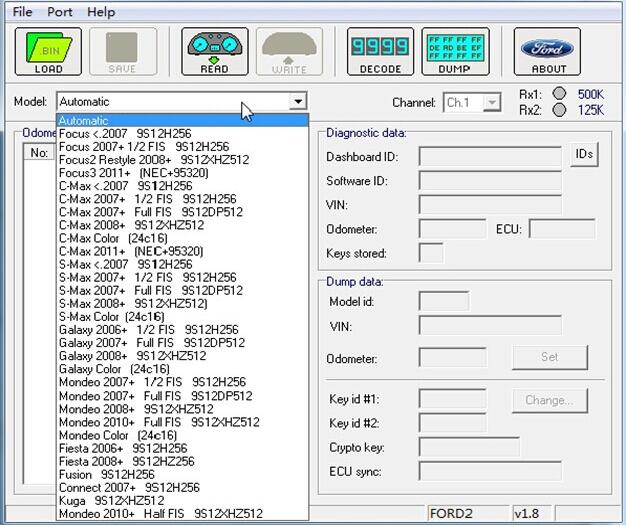Open the Ford ABOUT icon
The height and width of the screenshot is (527, 626).
(x=547, y=52)
